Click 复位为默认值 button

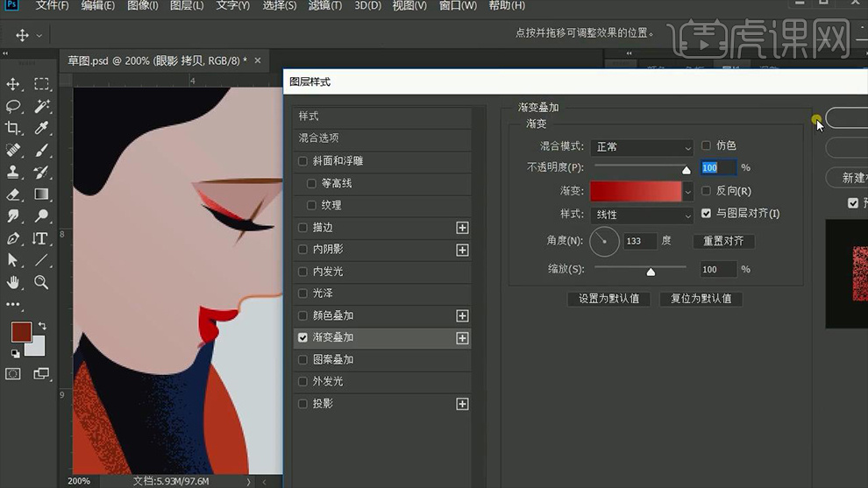[701, 299]
